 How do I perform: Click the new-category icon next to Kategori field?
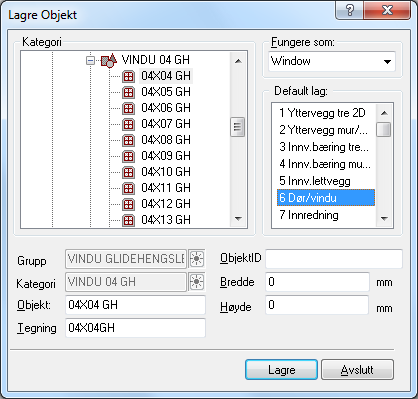197,282
